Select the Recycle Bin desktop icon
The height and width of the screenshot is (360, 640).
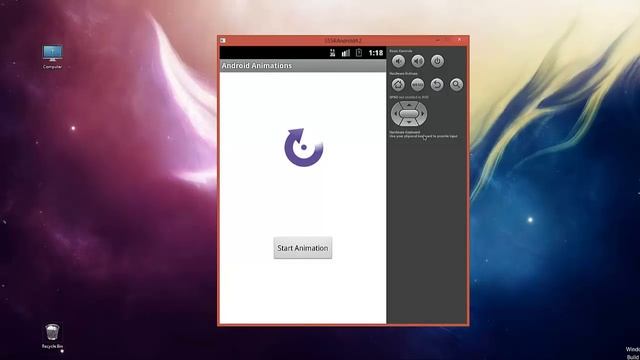(x=52, y=336)
